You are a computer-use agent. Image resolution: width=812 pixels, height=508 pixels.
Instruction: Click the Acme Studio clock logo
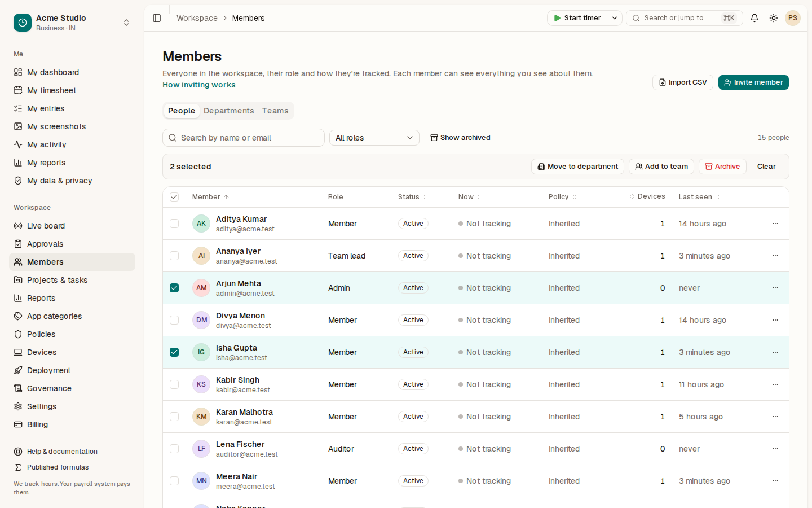click(x=23, y=23)
